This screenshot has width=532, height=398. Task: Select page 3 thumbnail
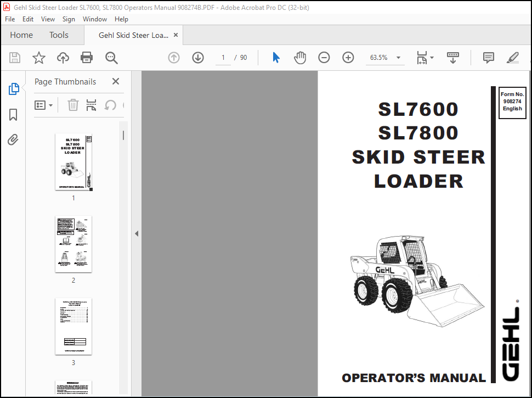point(73,327)
